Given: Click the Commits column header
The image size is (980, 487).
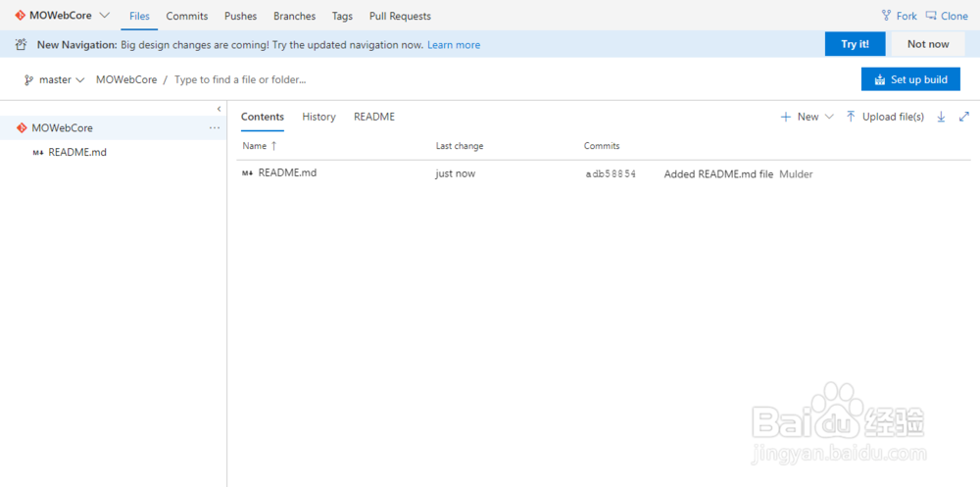Looking at the screenshot, I should point(602,146).
